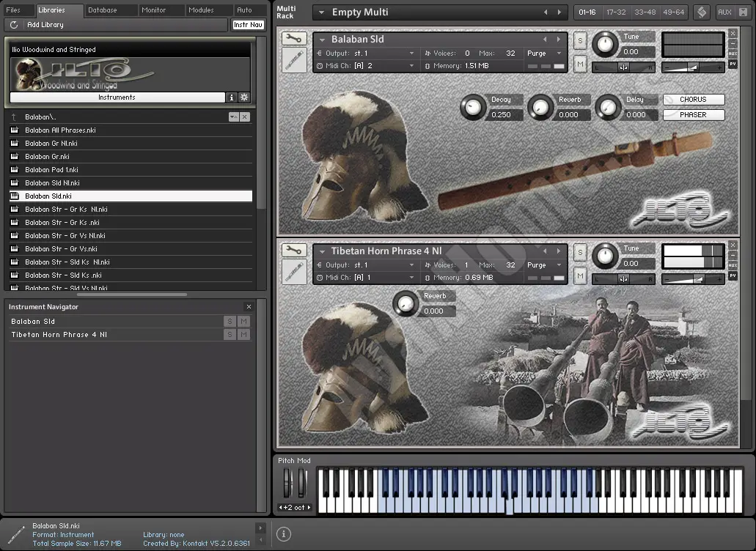The image size is (756, 551).
Task: Click the Decay knob on Balaban Sld
Action: (474, 108)
